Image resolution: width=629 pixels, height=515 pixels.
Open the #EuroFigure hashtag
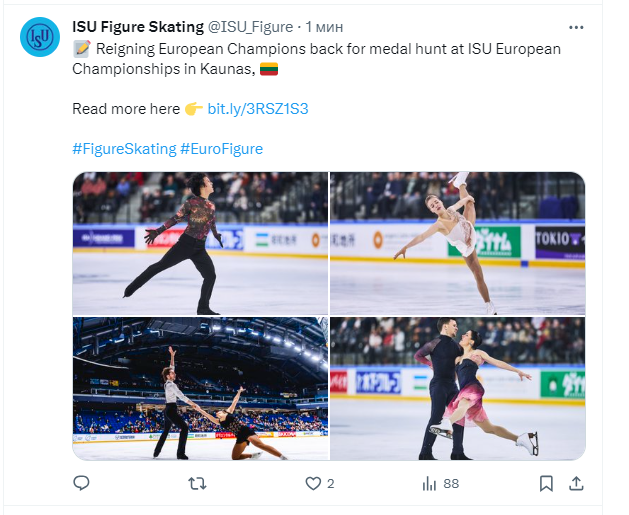click(221, 148)
